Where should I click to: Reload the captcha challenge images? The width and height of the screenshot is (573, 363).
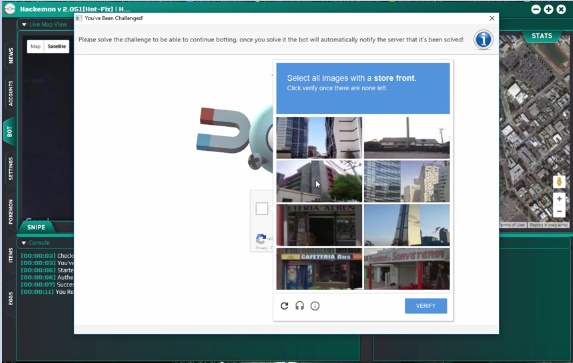coord(284,306)
